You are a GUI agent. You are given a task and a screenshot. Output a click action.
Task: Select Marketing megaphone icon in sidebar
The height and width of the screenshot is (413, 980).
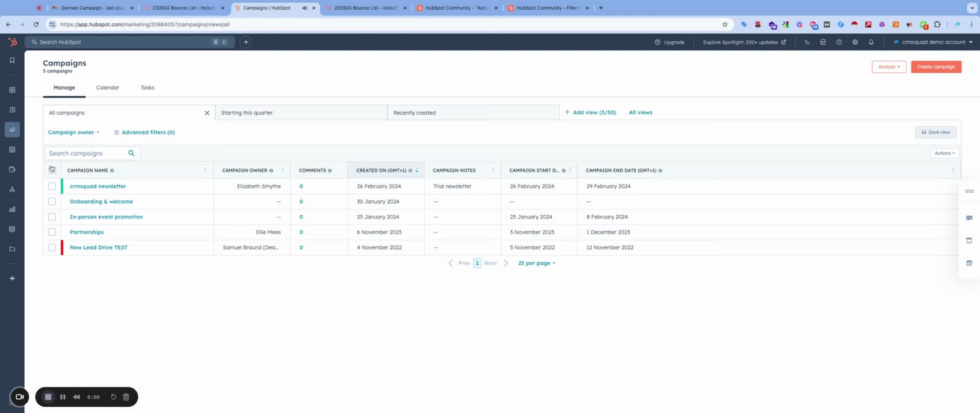[x=12, y=130]
